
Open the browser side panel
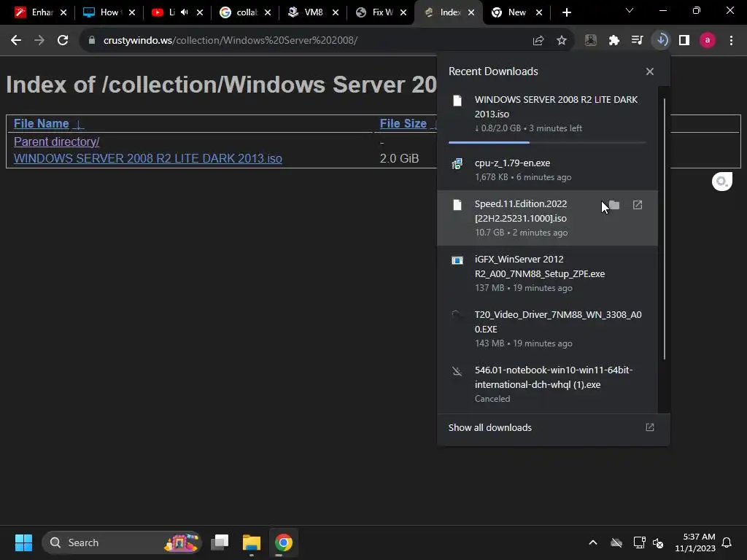[x=684, y=41]
